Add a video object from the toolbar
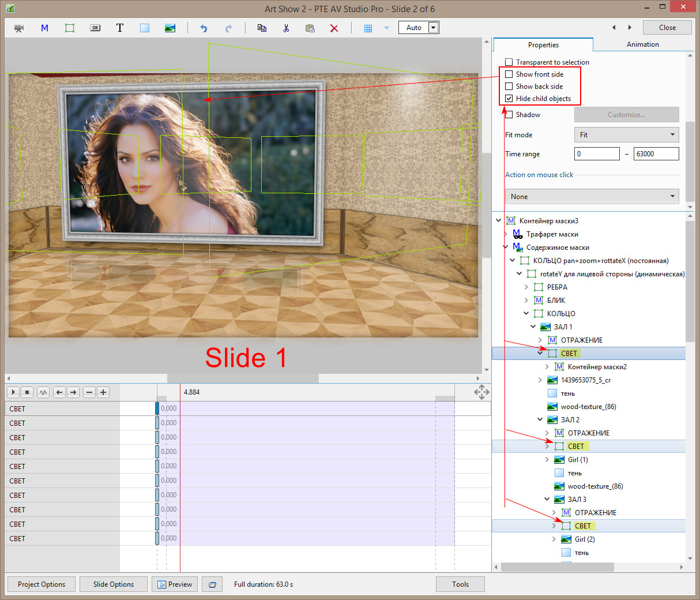Screen dimensions: 700x600 point(19,28)
